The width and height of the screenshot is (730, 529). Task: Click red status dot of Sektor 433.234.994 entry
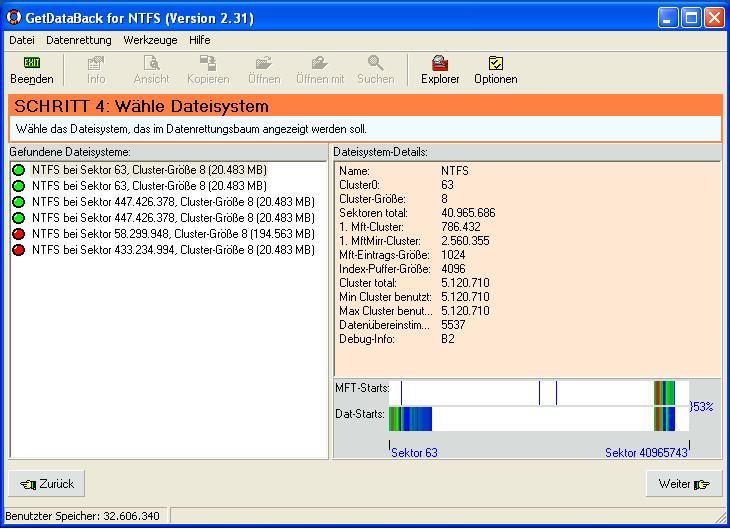click(19, 250)
